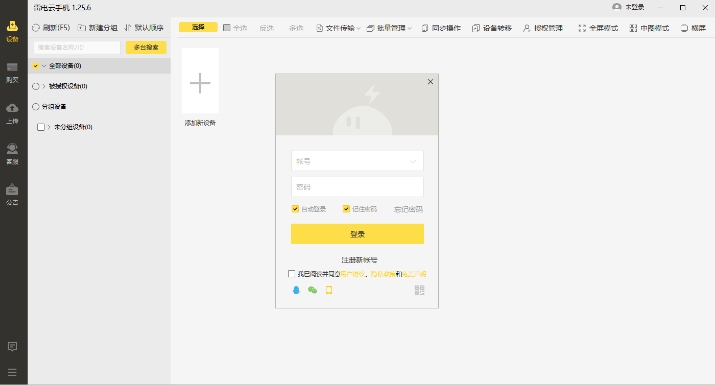
Task: Open the 购买 purchase section in sidebar
Action: 12,73
